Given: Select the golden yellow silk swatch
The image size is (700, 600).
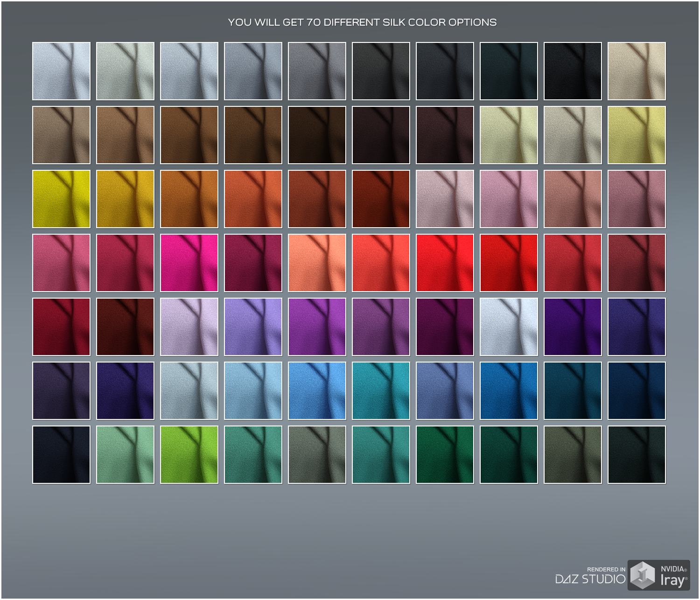Looking at the screenshot, I should (x=125, y=199).
